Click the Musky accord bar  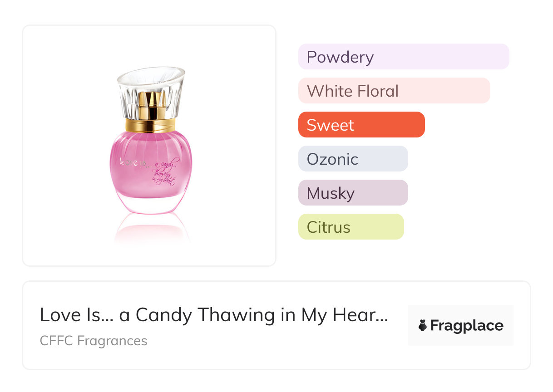tap(353, 193)
